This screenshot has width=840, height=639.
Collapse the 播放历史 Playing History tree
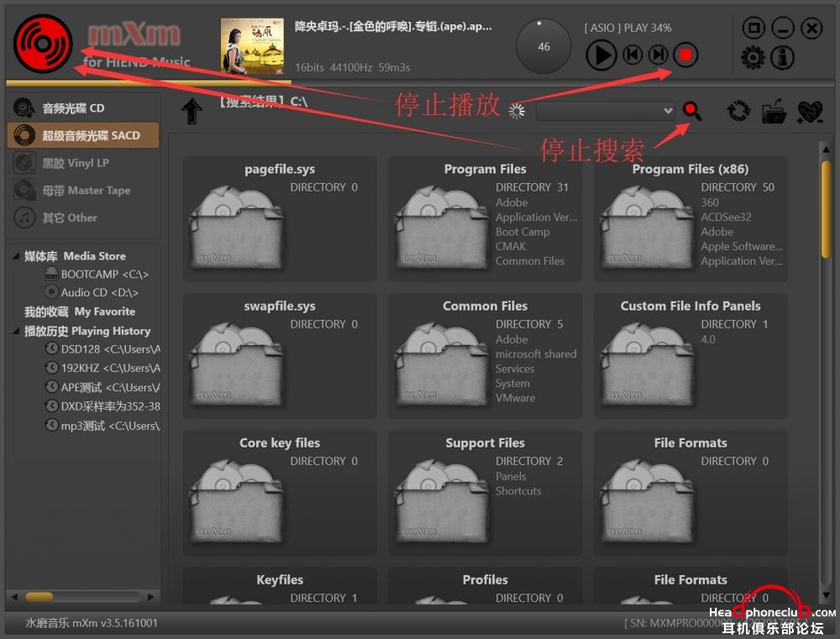(x=16, y=331)
